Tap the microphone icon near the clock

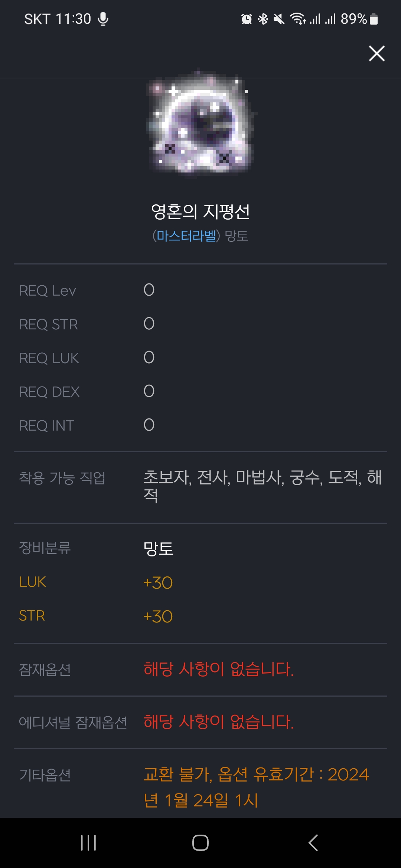[x=103, y=19]
